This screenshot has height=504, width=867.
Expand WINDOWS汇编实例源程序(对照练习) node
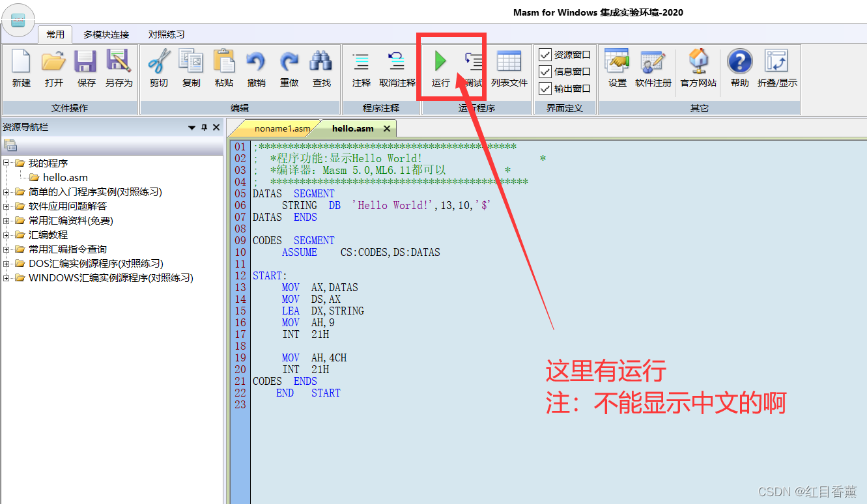(x=7, y=277)
